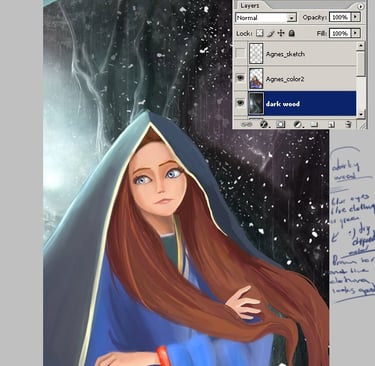The width and height of the screenshot is (375, 366).
Task: Select the Agnes_color2 layer name
Action: pos(285,79)
